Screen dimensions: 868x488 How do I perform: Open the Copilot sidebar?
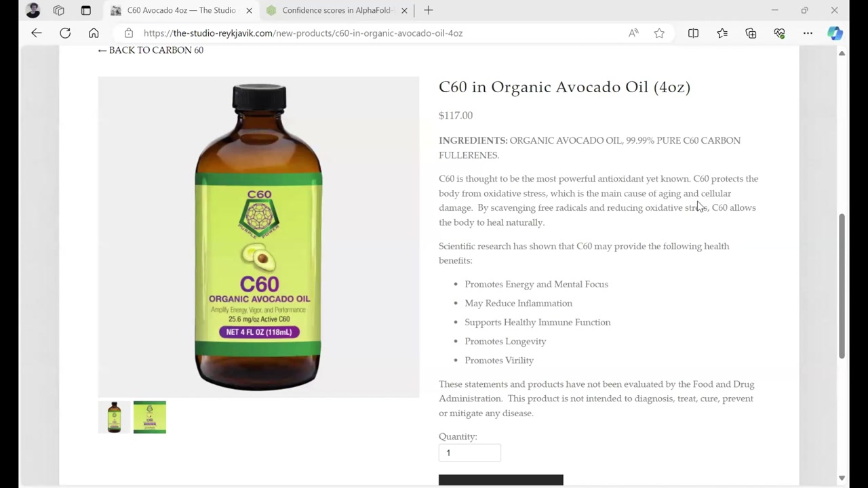[x=835, y=33]
